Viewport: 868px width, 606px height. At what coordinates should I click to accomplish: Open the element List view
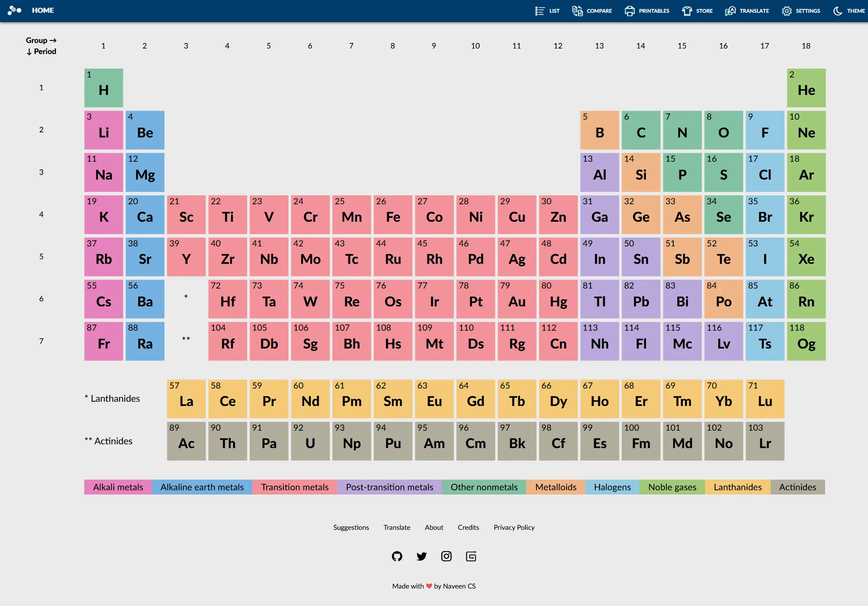pyautogui.click(x=548, y=11)
